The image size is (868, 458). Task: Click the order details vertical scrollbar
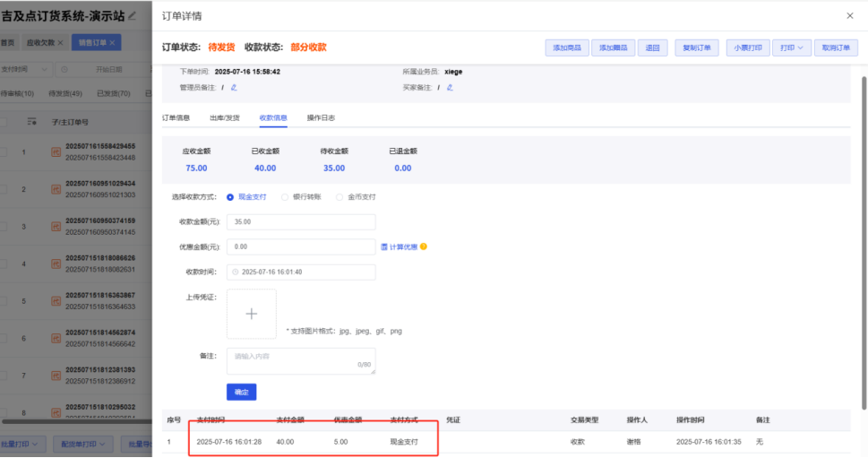tap(864, 243)
